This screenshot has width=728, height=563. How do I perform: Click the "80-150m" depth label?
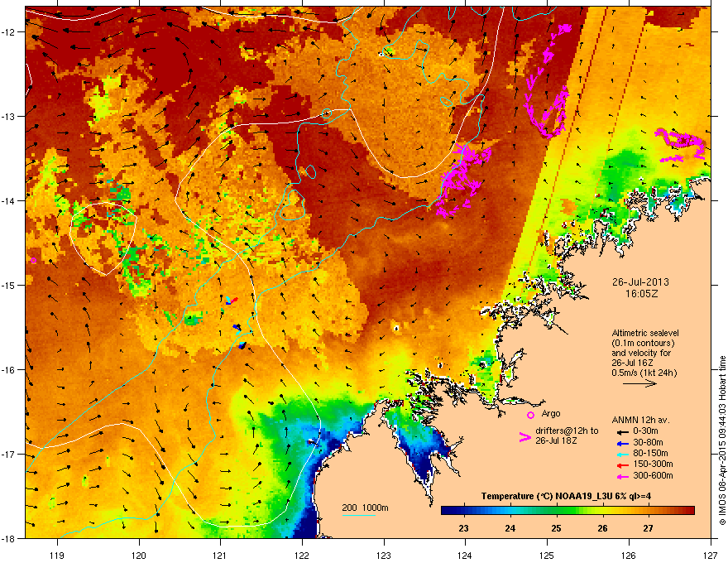click(x=650, y=454)
